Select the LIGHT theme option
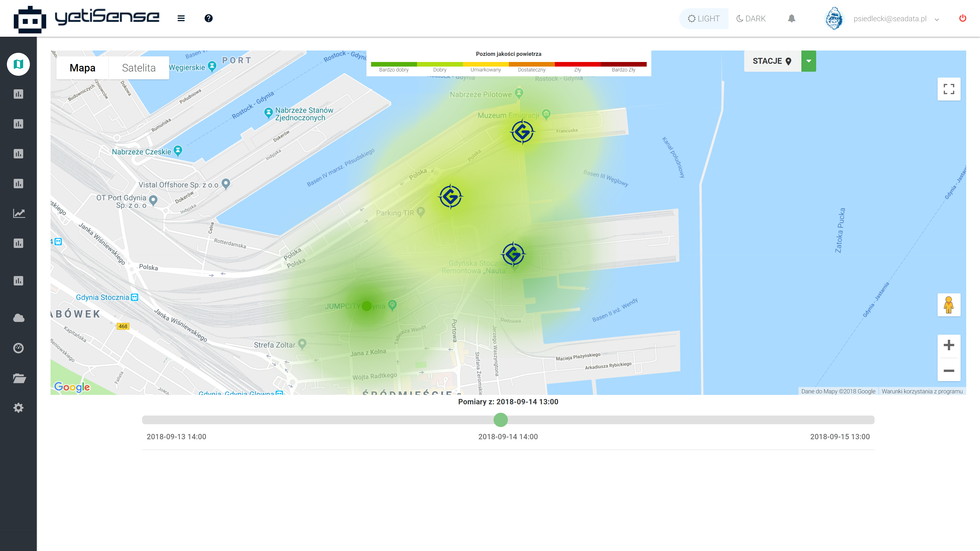The height and width of the screenshot is (551, 980). 704,18
